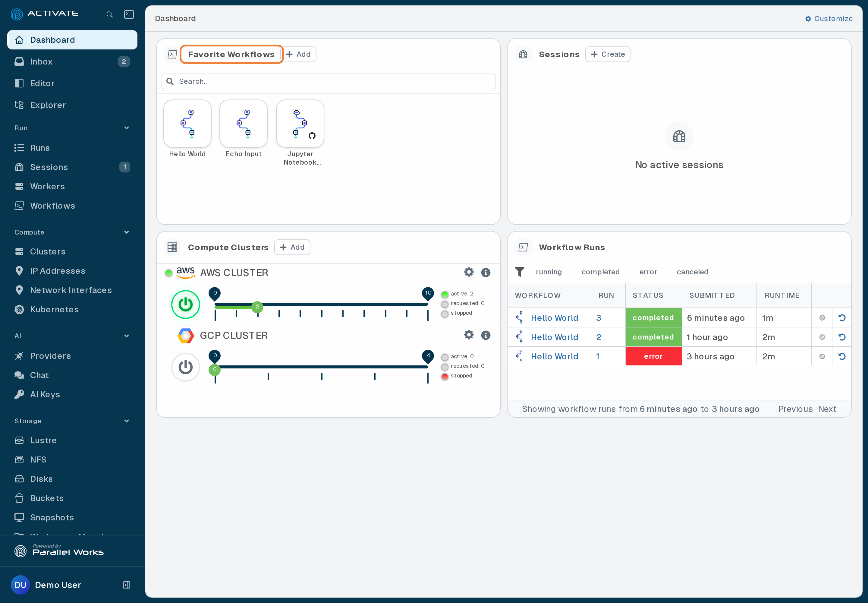Image resolution: width=868 pixels, height=603 pixels.
Task: Collapse the Run section in sidebar
Action: 127,128
